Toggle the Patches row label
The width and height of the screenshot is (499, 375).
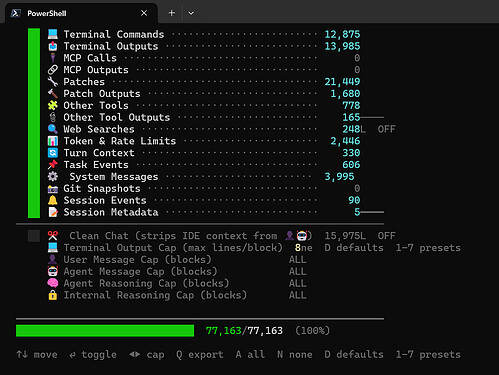click(x=84, y=82)
